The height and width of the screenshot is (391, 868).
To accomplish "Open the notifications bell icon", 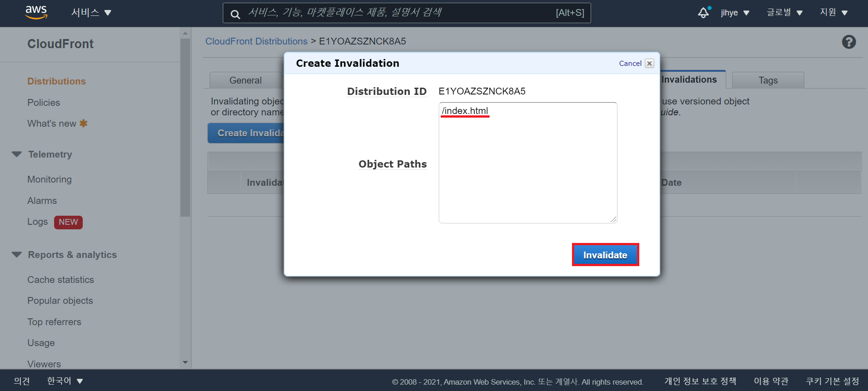I will click(x=704, y=12).
